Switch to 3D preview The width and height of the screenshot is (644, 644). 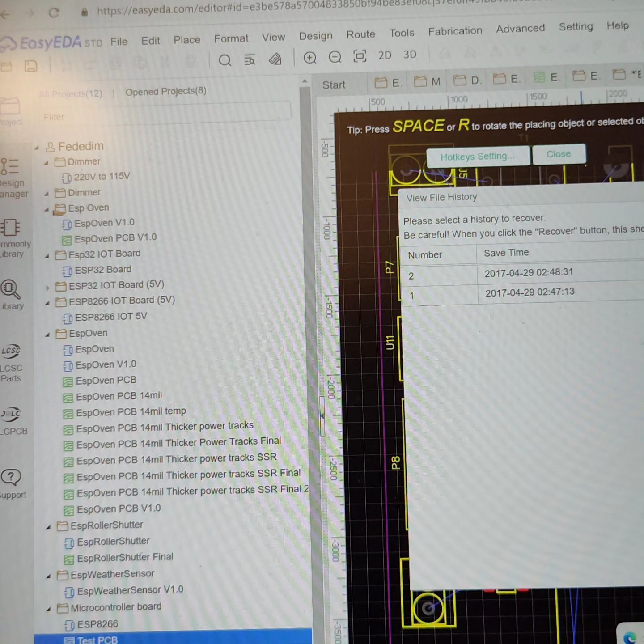point(410,55)
